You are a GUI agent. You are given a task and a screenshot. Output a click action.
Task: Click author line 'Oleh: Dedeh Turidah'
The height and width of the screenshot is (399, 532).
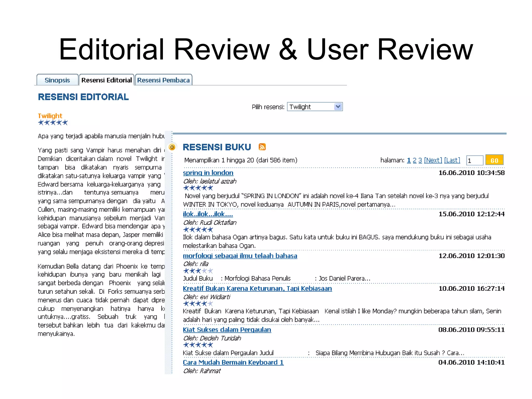click(212, 338)
